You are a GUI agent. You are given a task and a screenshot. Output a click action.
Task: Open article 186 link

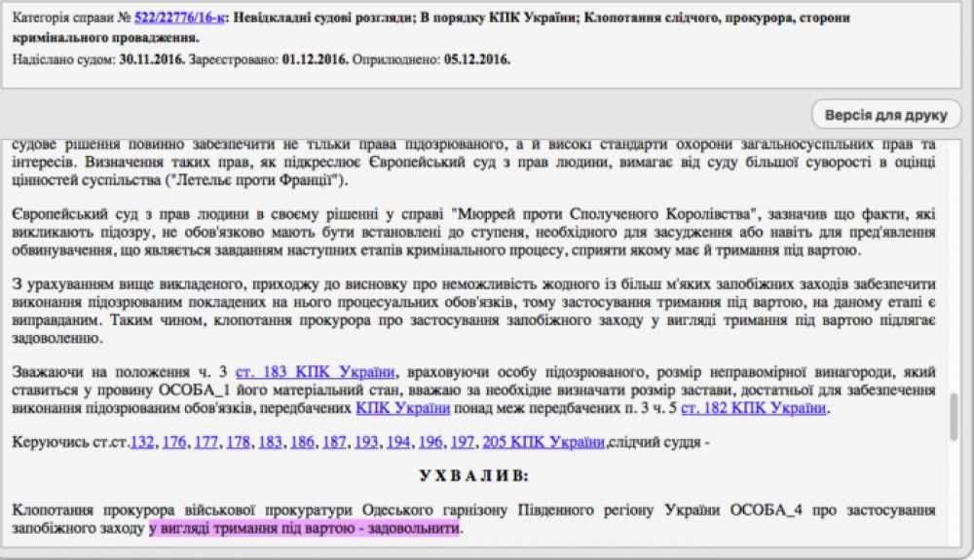302,442
